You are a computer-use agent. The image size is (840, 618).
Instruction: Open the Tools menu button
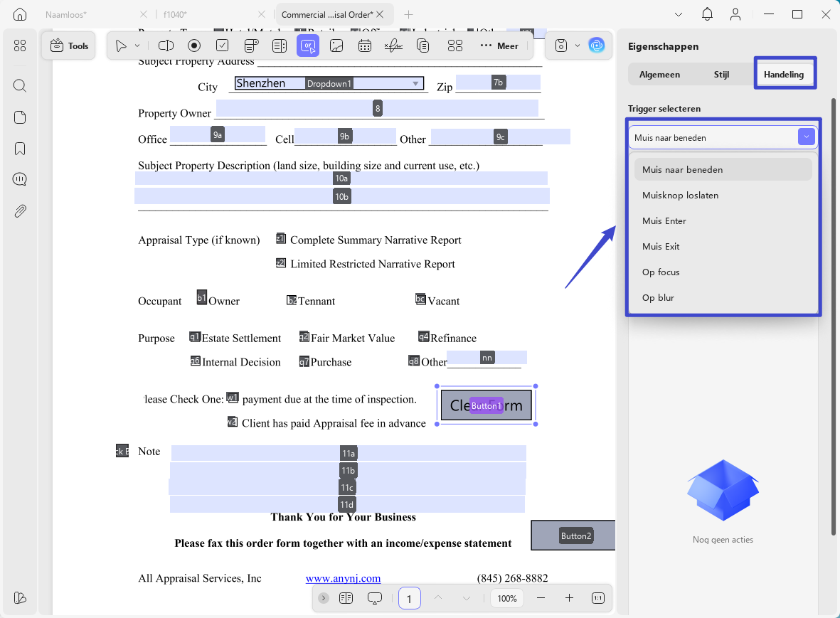[x=69, y=46]
